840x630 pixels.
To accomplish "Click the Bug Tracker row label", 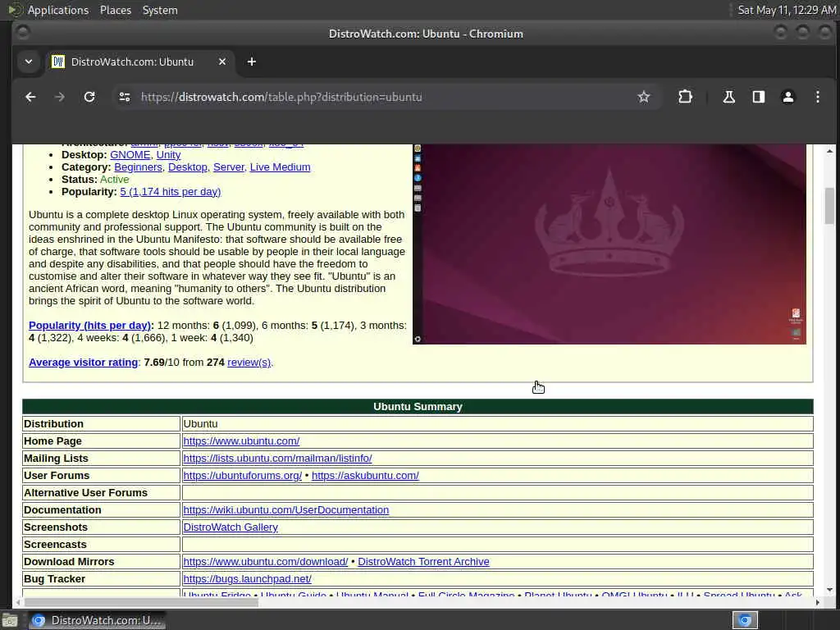I will pyautogui.click(x=54, y=578).
